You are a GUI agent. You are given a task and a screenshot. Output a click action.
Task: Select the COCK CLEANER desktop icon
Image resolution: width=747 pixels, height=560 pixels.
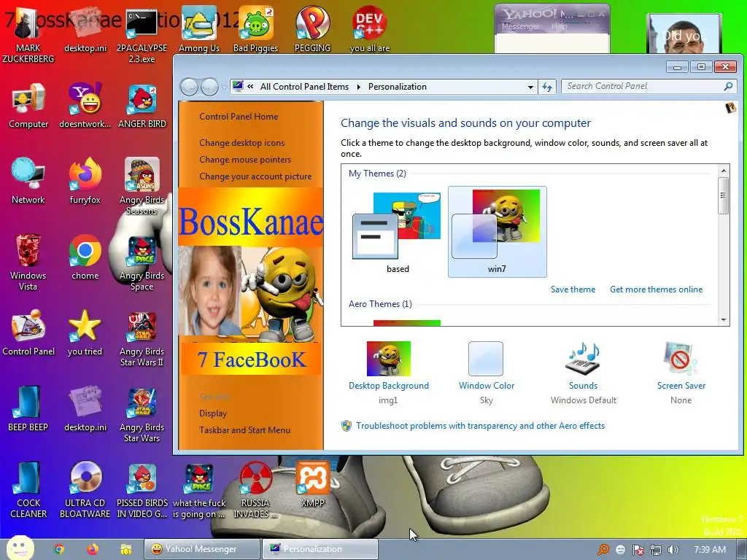pyautogui.click(x=28, y=489)
